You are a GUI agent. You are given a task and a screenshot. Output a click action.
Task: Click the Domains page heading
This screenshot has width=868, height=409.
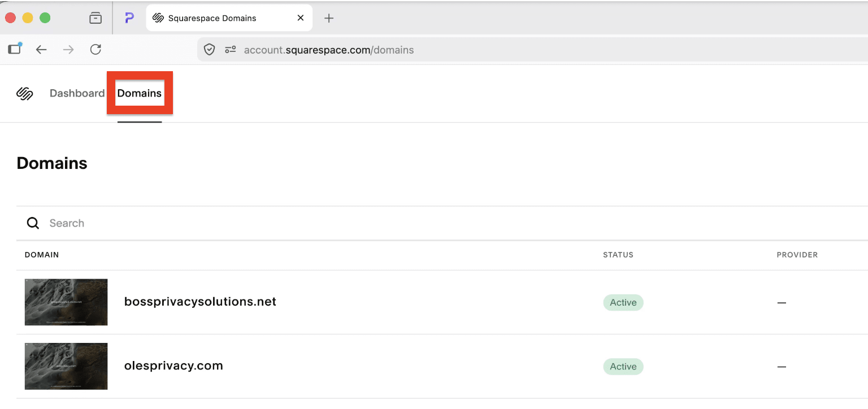[52, 163]
